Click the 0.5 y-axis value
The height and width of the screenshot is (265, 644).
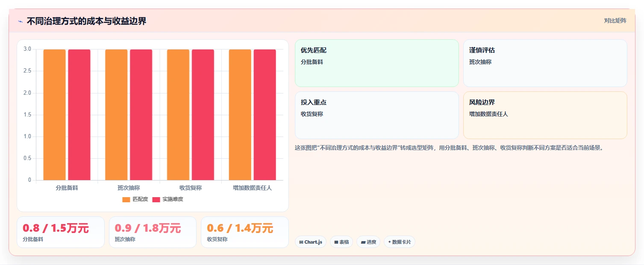tap(27, 158)
